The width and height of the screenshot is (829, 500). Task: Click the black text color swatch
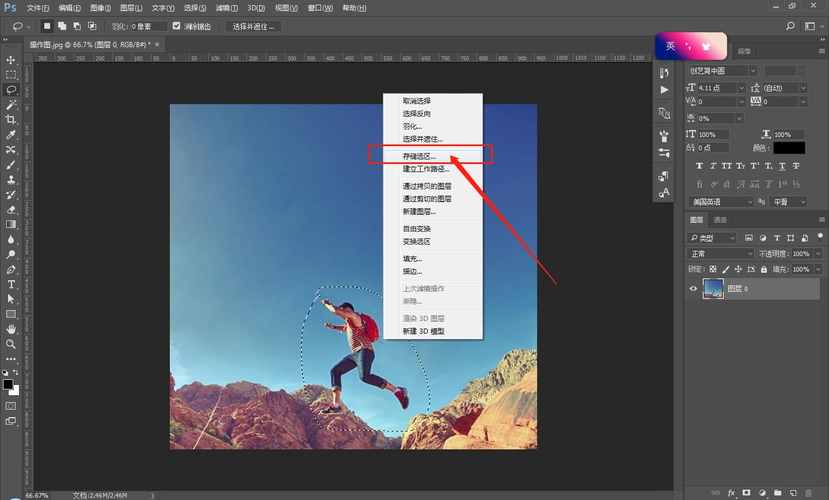pyautogui.click(x=789, y=148)
